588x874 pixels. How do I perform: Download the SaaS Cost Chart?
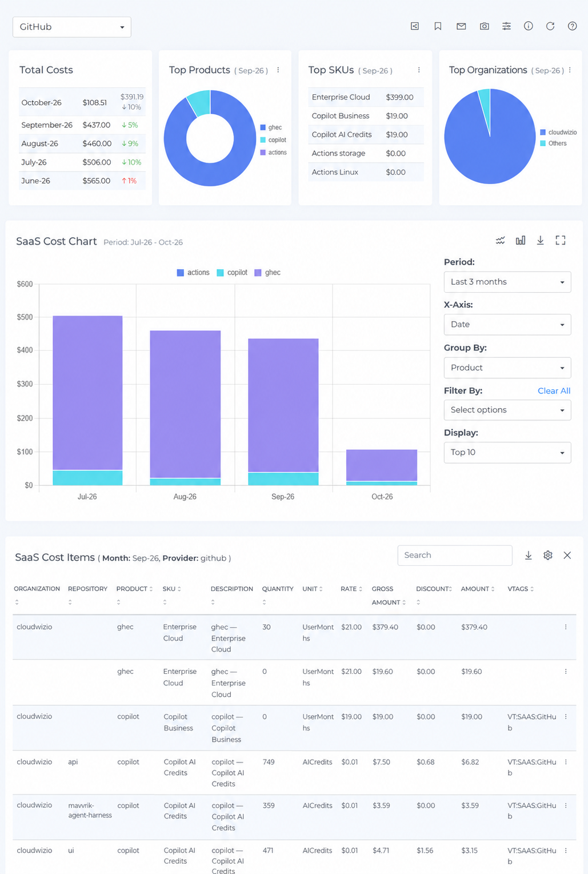coord(540,241)
